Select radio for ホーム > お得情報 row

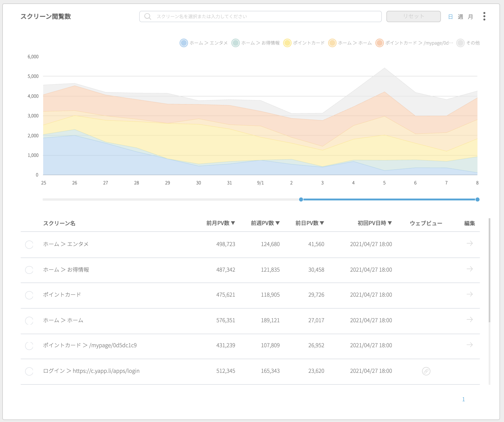click(29, 270)
